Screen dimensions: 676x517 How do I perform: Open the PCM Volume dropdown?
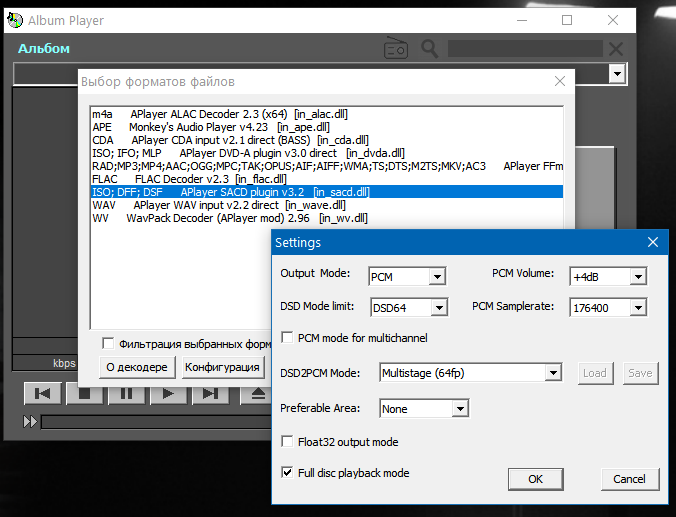coord(638,276)
